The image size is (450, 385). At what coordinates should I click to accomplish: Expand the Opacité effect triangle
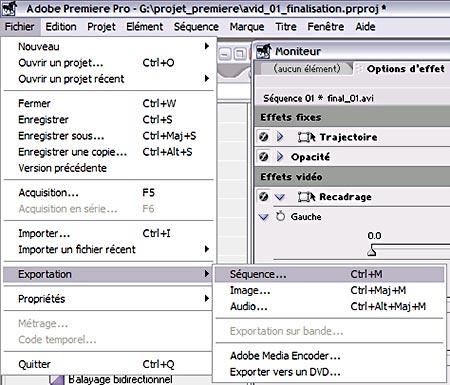[280, 157]
